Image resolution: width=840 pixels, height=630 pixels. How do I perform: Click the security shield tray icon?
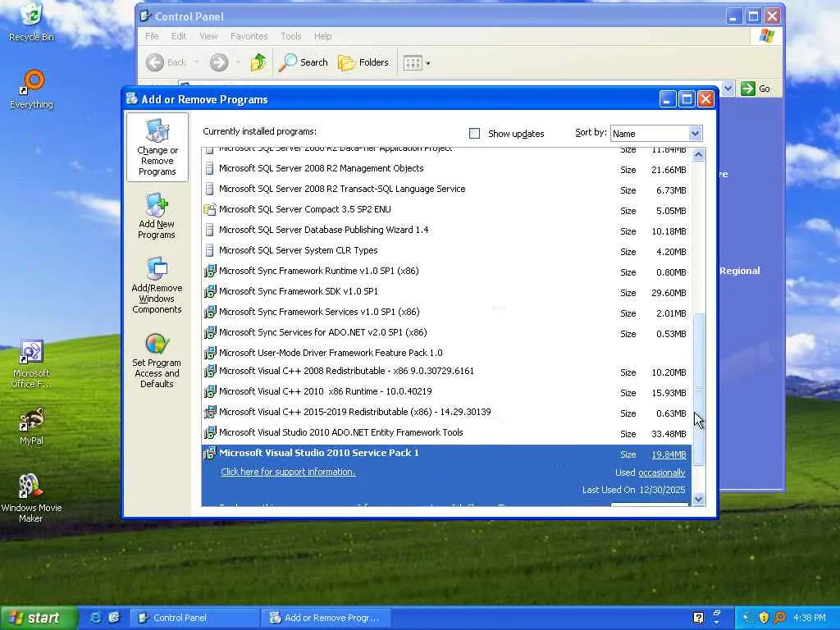764,618
